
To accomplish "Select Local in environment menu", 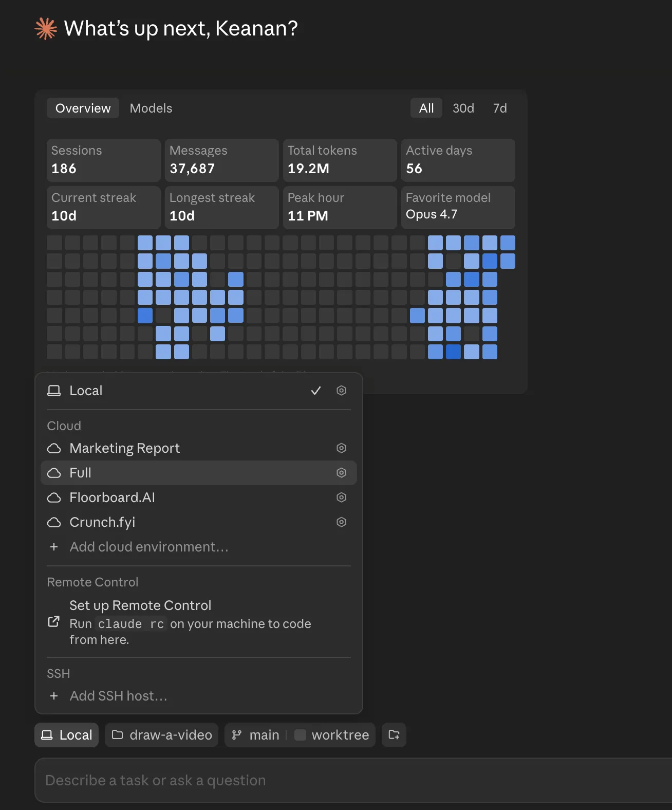I will point(198,391).
